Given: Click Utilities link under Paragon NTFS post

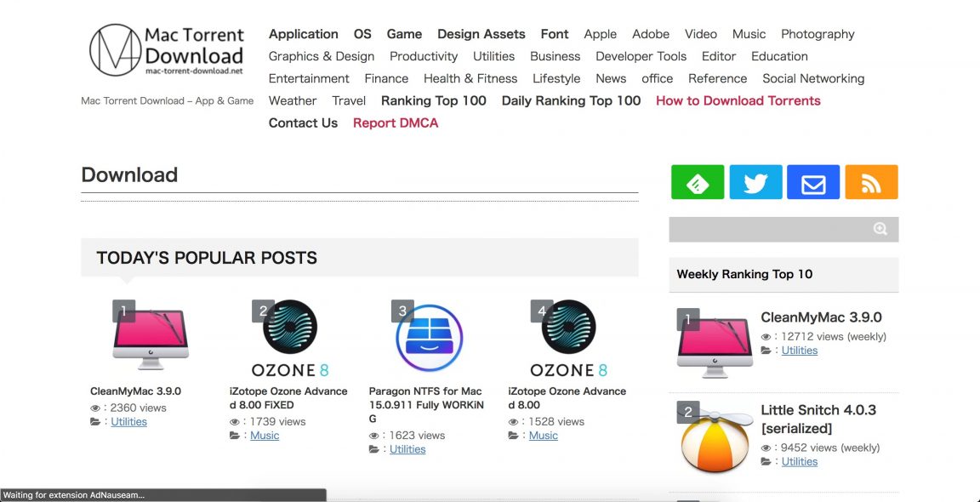Looking at the screenshot, I should [x=407, y=449].
